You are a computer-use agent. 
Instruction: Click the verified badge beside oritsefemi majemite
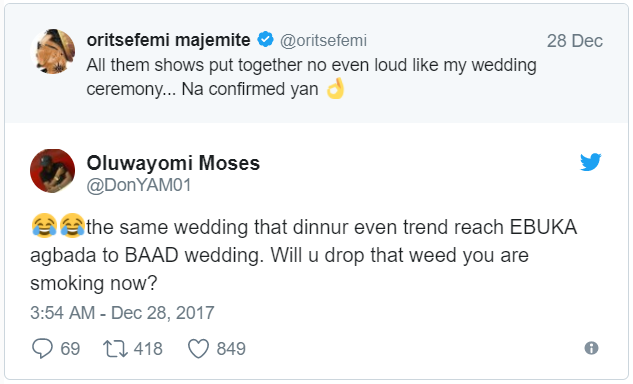pos(266,40)
